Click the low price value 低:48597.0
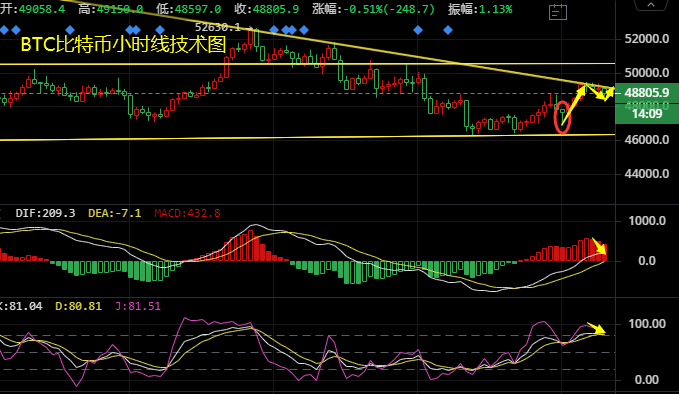The width and height of the screenshot is (679, 394). point(188,9)
